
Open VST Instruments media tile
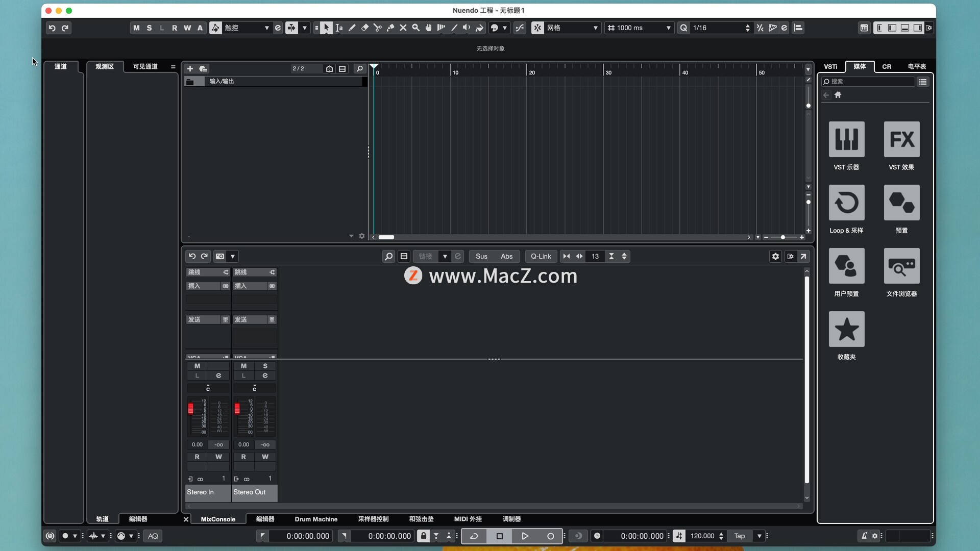tap(846, 139)
